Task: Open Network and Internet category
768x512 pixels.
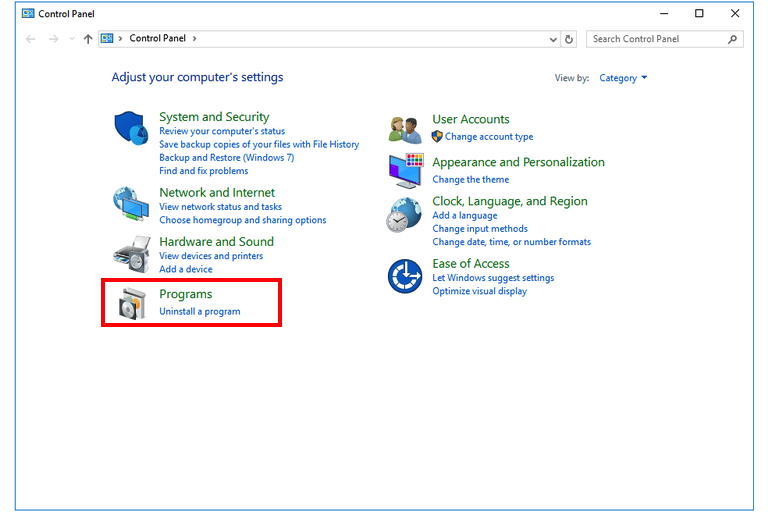Action: click(x=217, y=192)
